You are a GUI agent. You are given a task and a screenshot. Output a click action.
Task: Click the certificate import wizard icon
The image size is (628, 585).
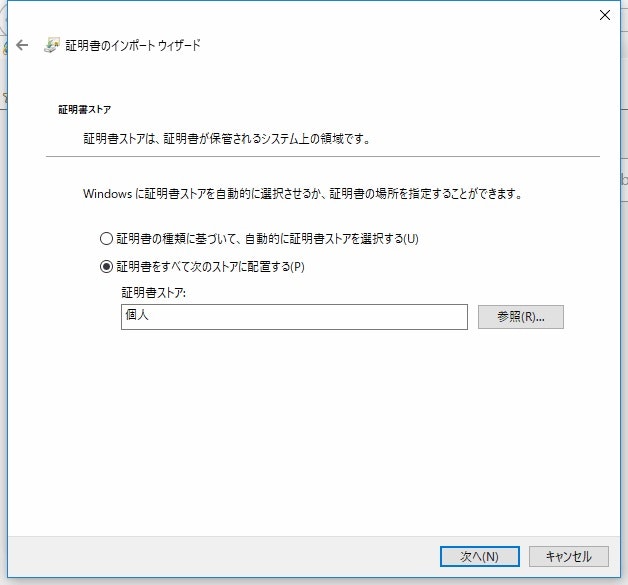pos(52,45)
